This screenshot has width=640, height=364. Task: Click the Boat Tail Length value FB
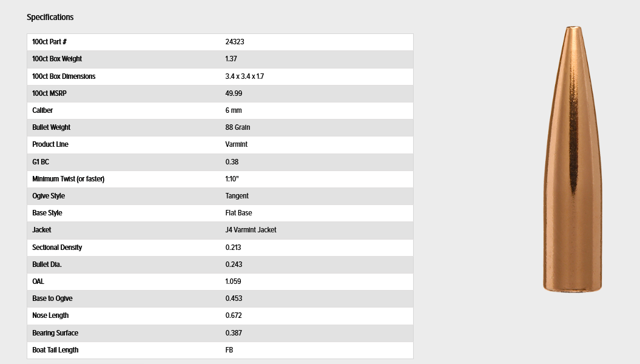click(x=229, y=350)
